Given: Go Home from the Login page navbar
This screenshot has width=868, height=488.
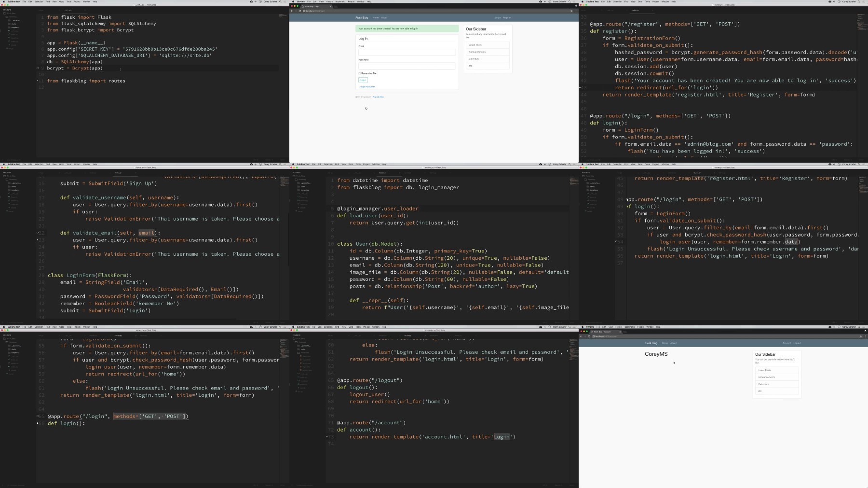Looking at the screenshot, I should click(x=376, y=18).
